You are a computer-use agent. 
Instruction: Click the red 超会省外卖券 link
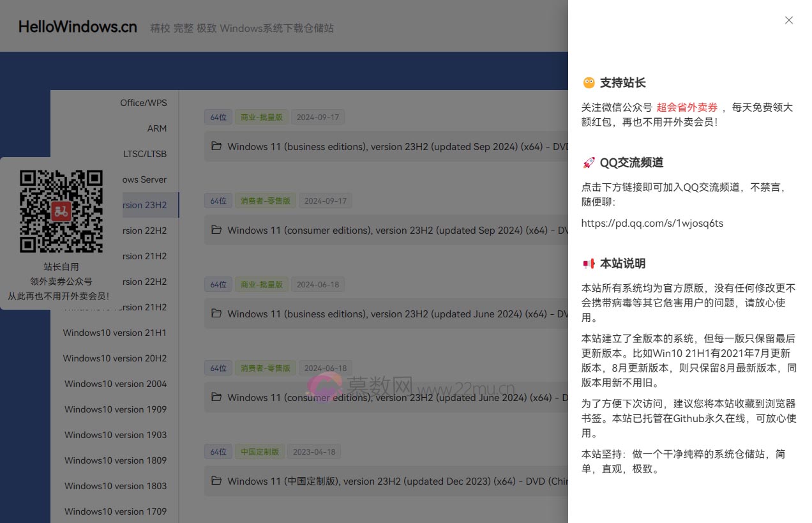coord(687,107)
